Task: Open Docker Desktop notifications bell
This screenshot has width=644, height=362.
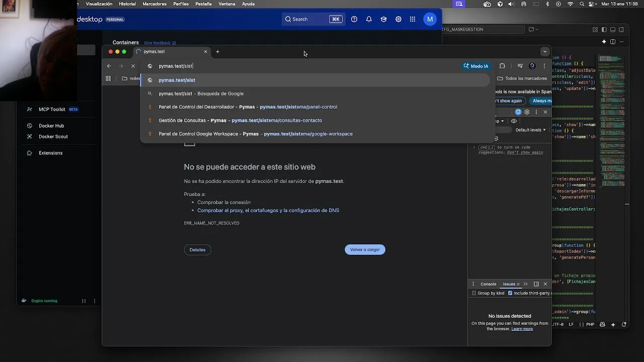Action: 369,19
